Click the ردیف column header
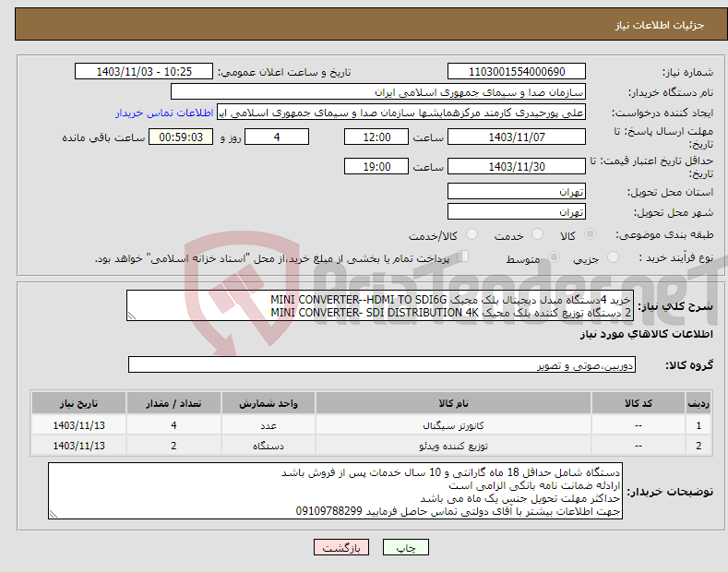 pyautogui.click(x=698, y=403)
